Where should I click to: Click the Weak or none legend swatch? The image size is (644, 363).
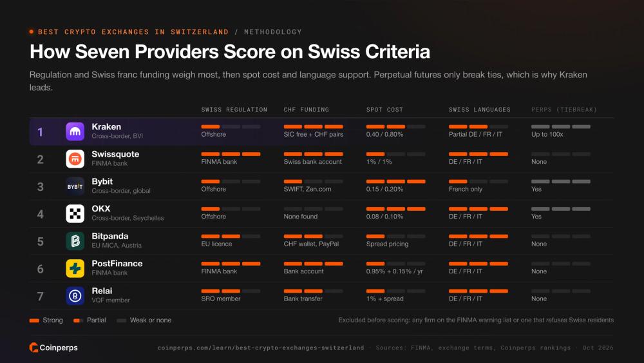(x=121, y=320)
